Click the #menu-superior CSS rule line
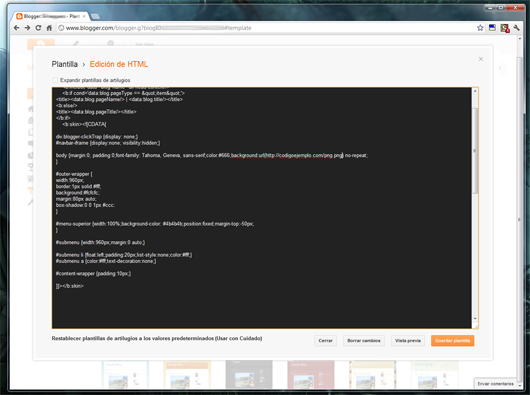The width and height of the screenshot is (530, 395). pos(155,224)
